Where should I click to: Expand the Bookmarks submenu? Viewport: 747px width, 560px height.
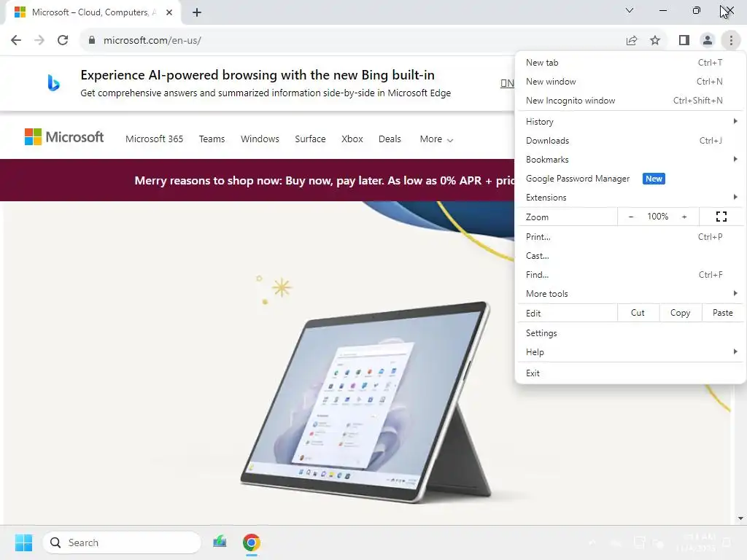point(630,160)
